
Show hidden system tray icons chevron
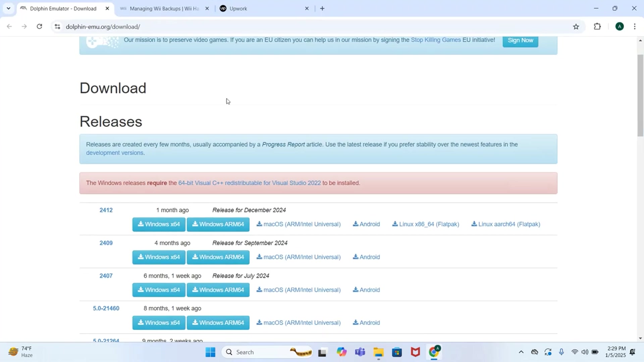coord(521,352)
